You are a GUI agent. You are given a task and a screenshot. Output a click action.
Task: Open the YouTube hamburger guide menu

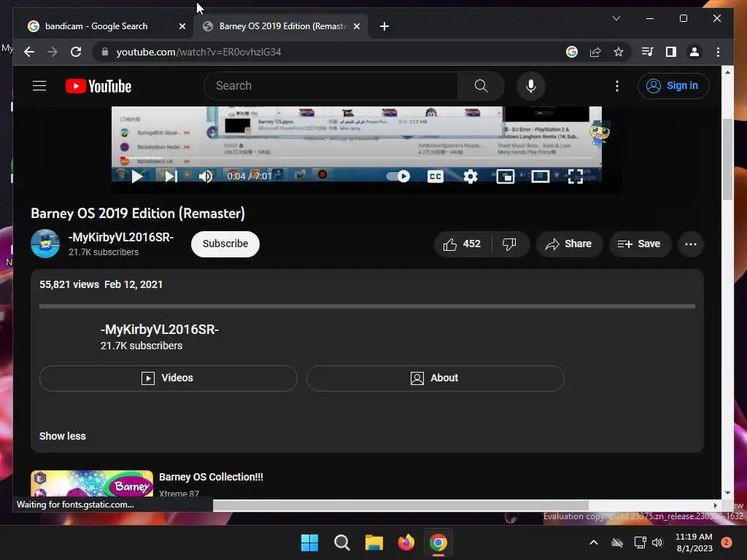coord(39,86)
